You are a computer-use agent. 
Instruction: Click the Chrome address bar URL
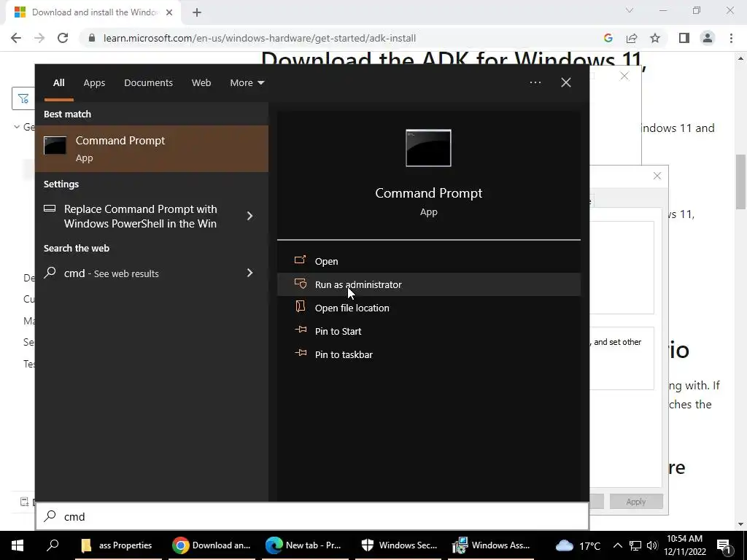click(x=260, y=38)
